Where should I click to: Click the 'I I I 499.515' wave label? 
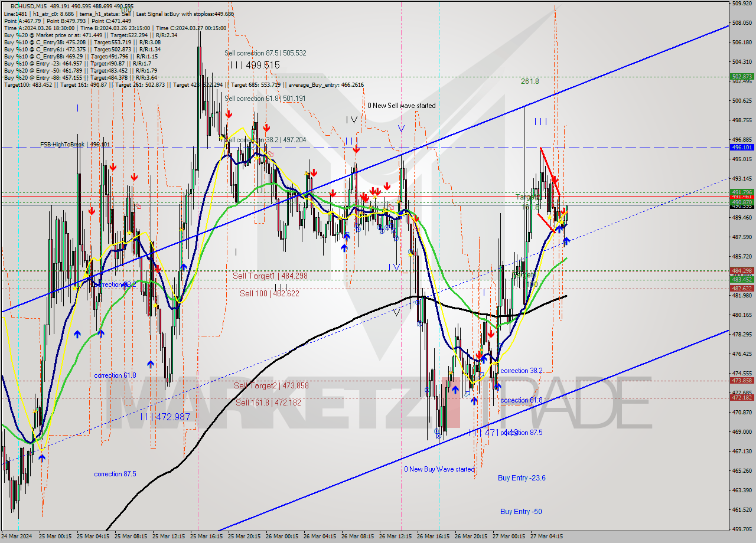click(255, 65)
